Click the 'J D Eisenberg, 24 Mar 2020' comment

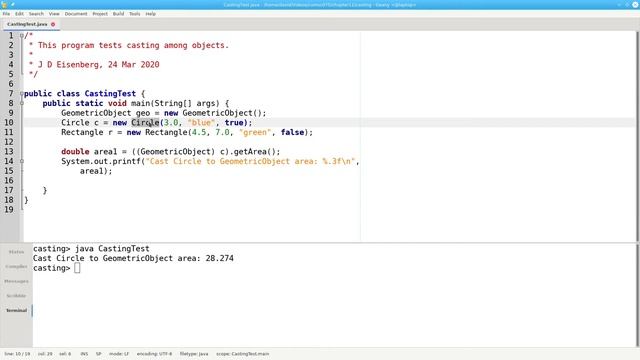pos(98,64)
